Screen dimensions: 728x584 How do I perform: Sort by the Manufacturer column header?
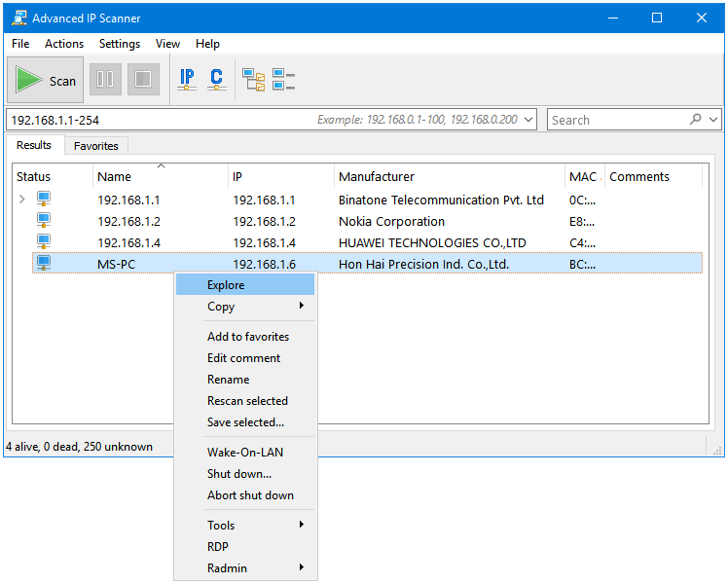click(449, 176)
